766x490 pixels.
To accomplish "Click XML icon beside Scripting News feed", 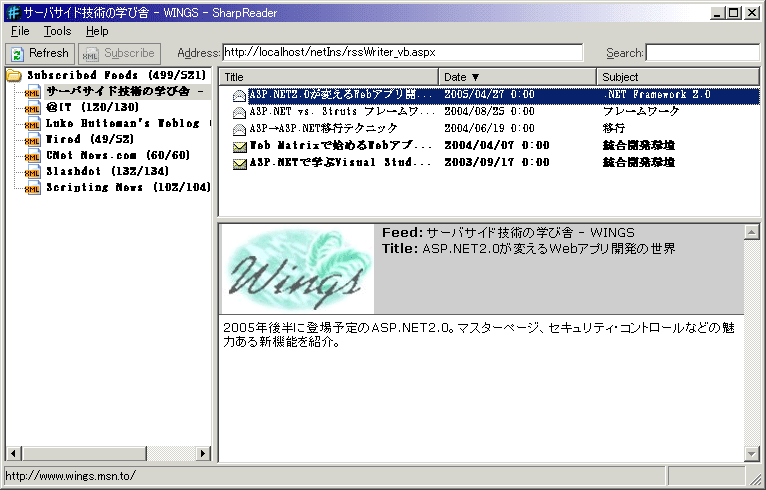I will [x=32, y=188].
